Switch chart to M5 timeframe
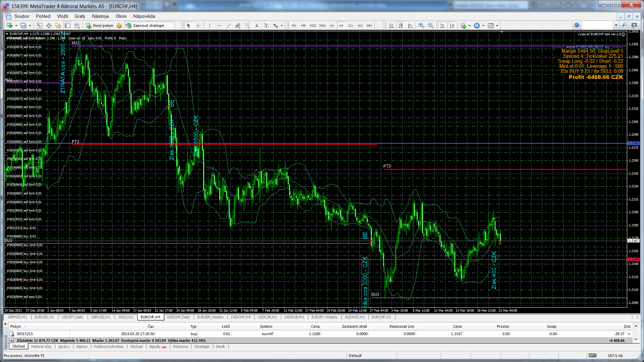This screenshot has width=644, height=362. [x=304, y=26]
